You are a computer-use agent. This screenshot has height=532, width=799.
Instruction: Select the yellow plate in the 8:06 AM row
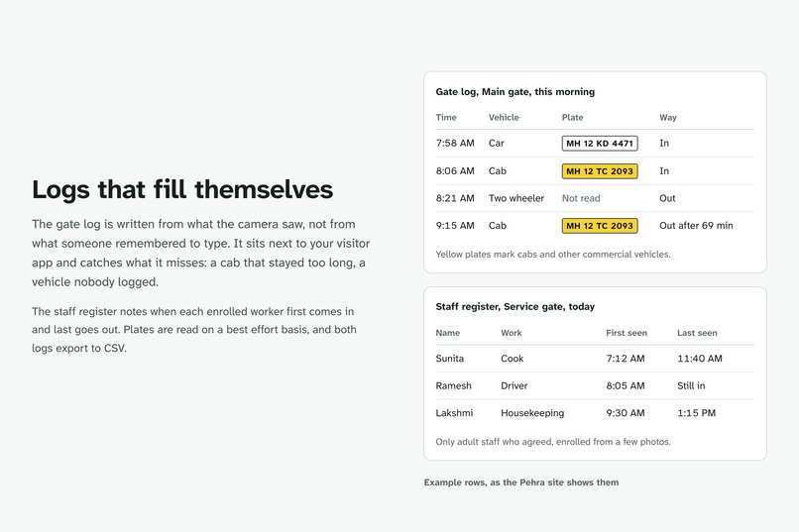tap(600, 171)
